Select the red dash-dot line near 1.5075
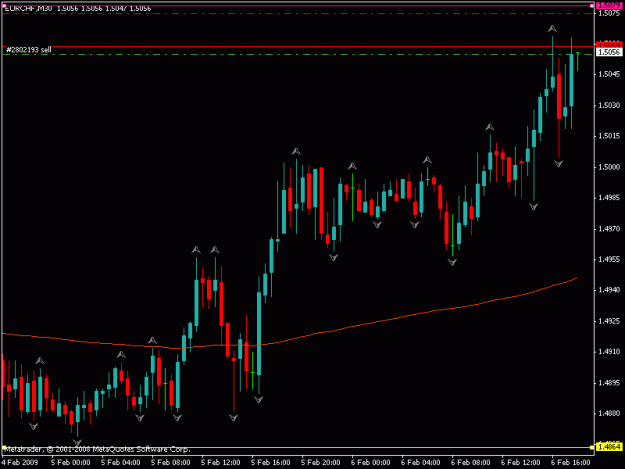625x469 pixels. click(298, 14)
